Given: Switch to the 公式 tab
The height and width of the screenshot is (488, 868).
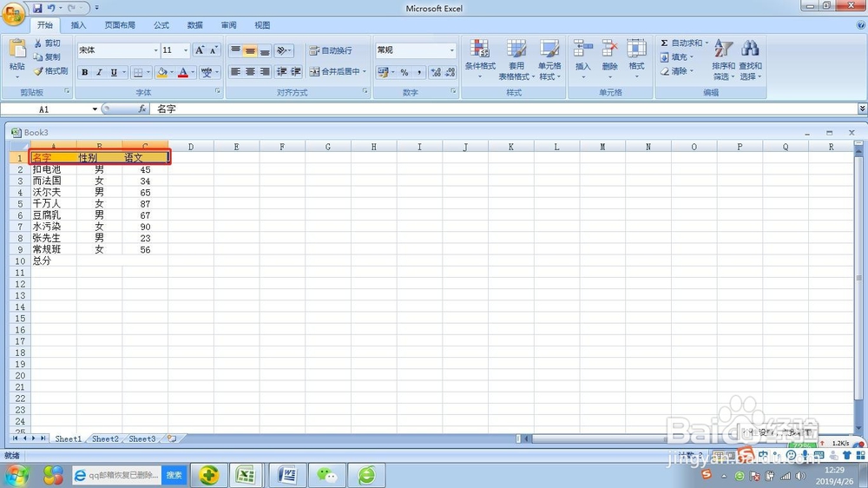Looking at the screenshot, I should pos(161,25).
